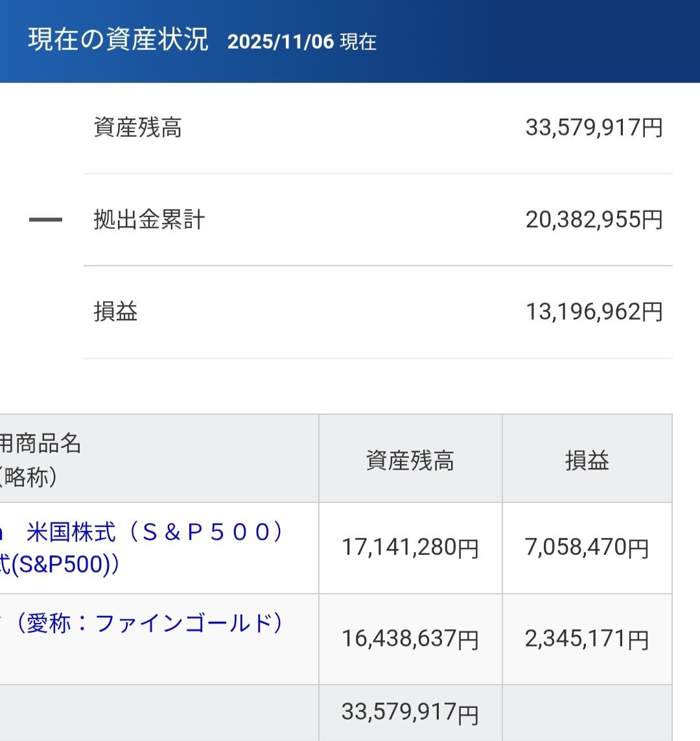Select the S&P500 balance cell 17,141,280円
The height and width of the screenshot is (741, 700).
(x=410, y=548)
